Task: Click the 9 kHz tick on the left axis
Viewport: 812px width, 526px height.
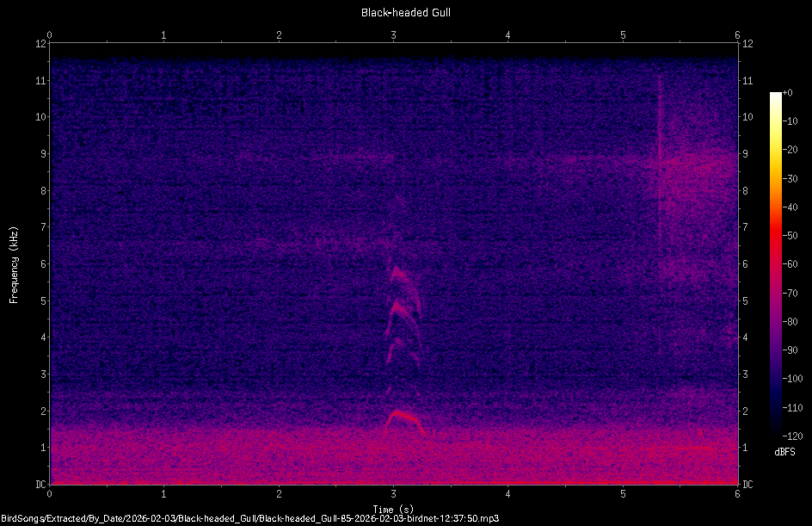Action: pyautogui.click(x=40, y=154)
